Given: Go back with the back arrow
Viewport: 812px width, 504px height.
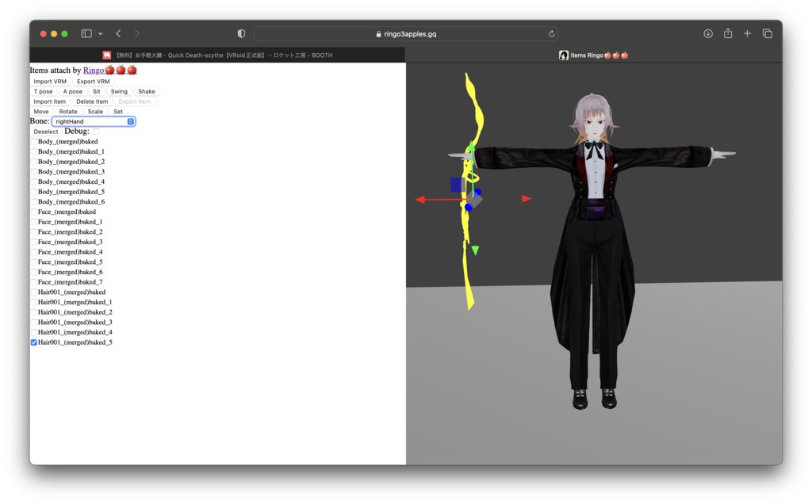Looking at the screenshot, I should tap(119, 33).
